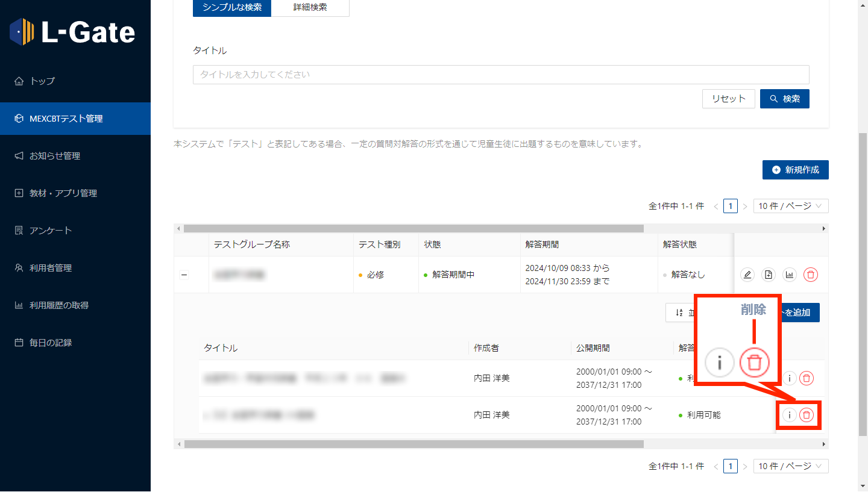Open the bottom 10件/ページ page size dropdown
This screenshot has height=492, width=868.
tap(790, 466)
